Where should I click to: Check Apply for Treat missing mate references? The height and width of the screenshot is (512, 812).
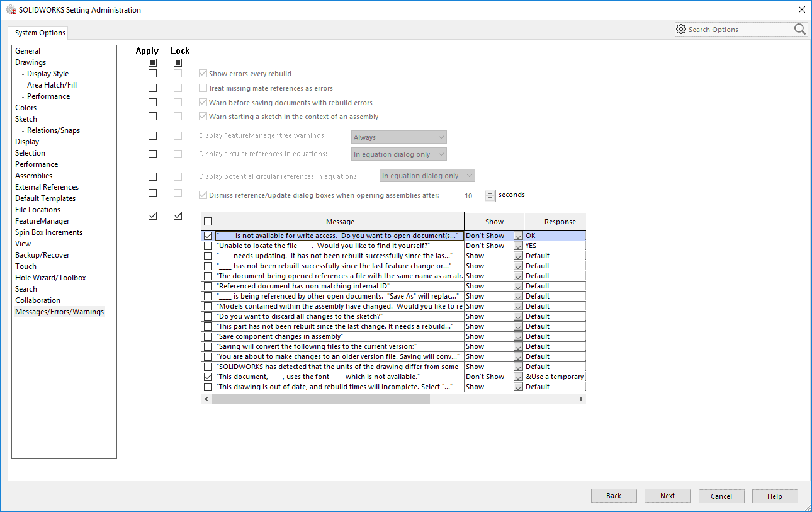point(152,88)
